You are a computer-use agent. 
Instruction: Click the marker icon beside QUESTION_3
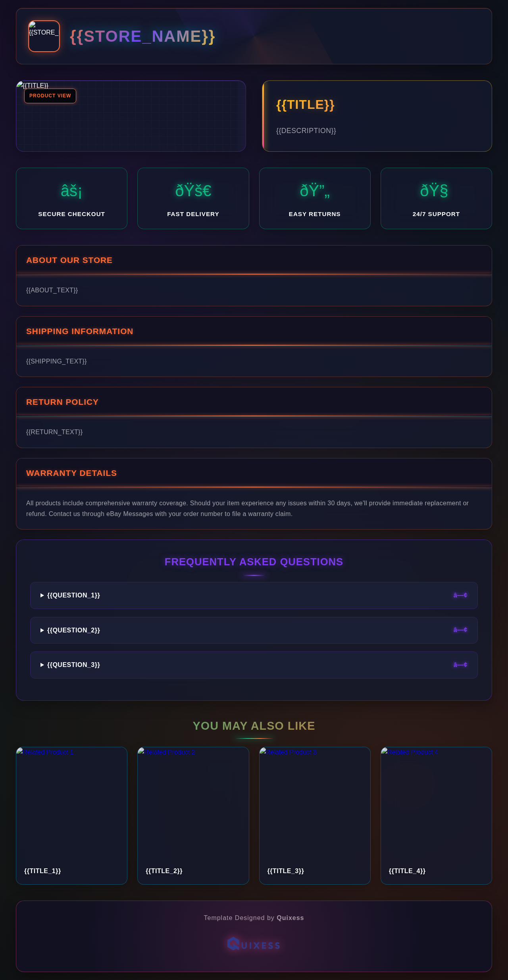tap(460, 665)
